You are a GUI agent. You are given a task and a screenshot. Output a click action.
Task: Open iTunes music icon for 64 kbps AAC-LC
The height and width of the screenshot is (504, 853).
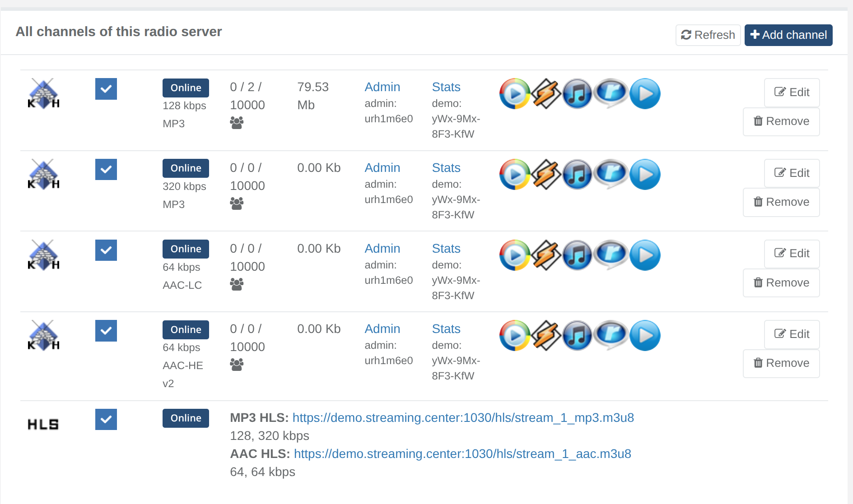[578, 255]
